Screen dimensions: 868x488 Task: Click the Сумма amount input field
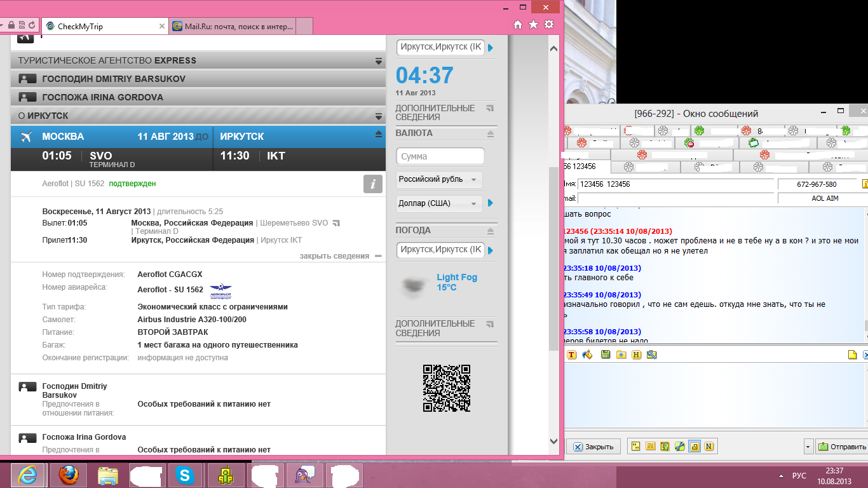coord(440,156)
